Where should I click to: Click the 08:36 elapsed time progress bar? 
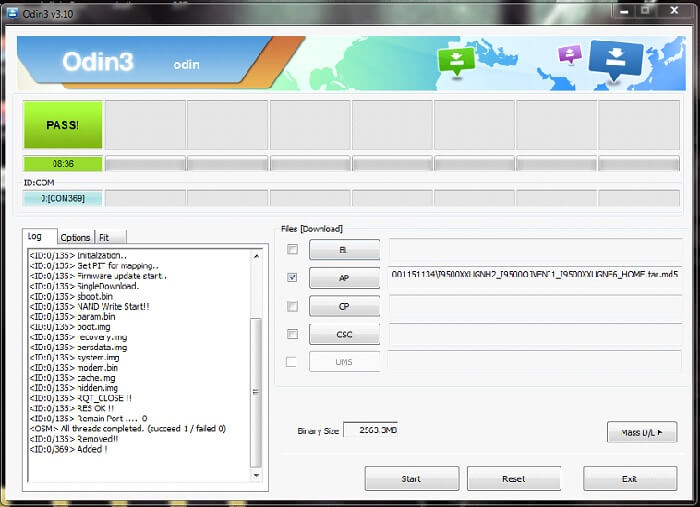click(x=63, y=164)
